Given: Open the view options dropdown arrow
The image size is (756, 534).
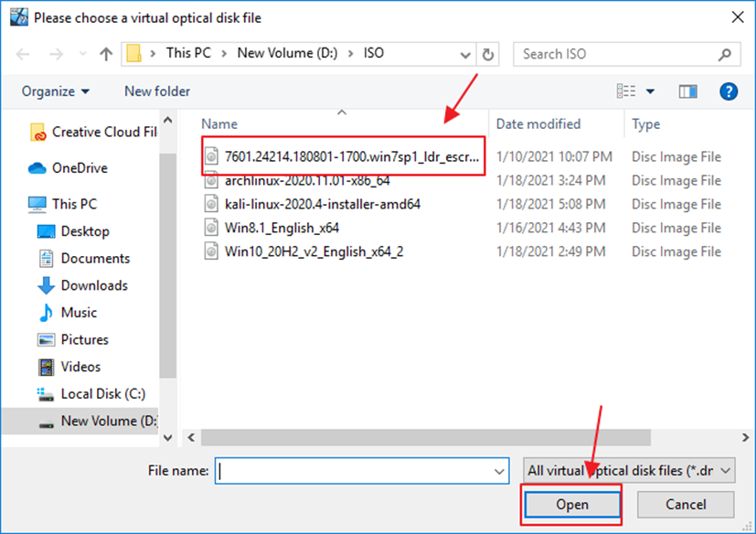Looking at the screenshot, I should pyautogui.click(x=651, y=91).
